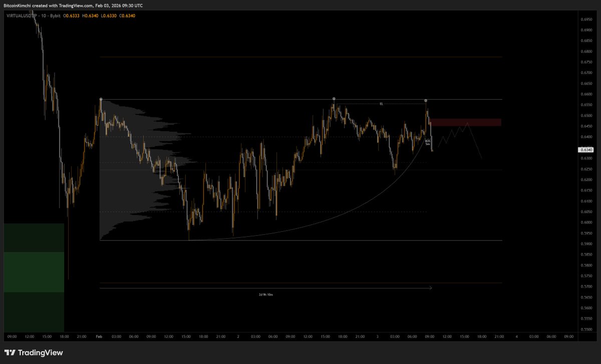601x364 pixels.
Task: Select the '2d 9h 10m' date range label
Action: (x=266, y=295)
